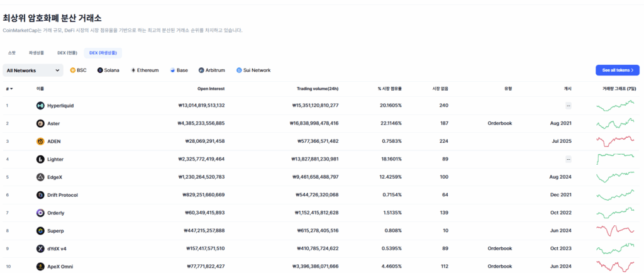Click the Drift Protocol logo icon
Viewport: 644px width, 273px height.
[x=41, y=195]
